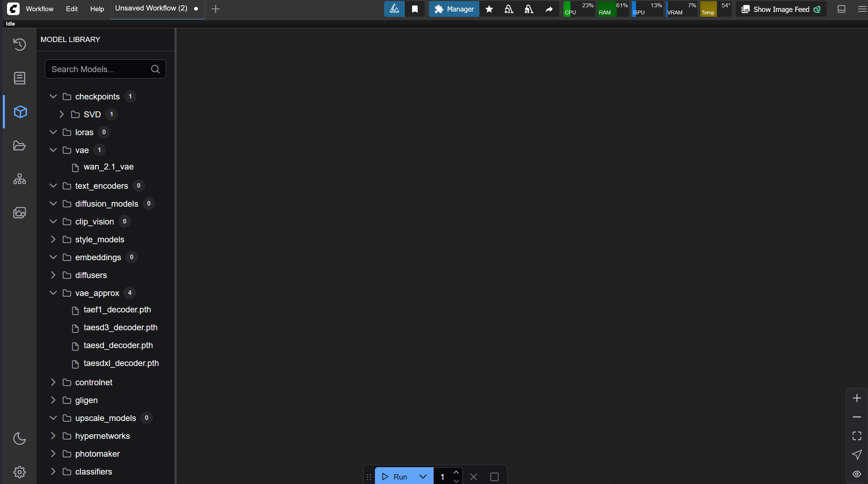Screen dimensions: 868x484
Task: Open the Queue history sidebar icon
Action: 20,44
